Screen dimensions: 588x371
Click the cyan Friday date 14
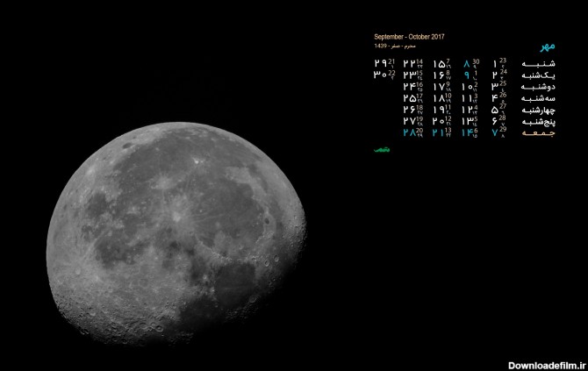pos(465,132)
